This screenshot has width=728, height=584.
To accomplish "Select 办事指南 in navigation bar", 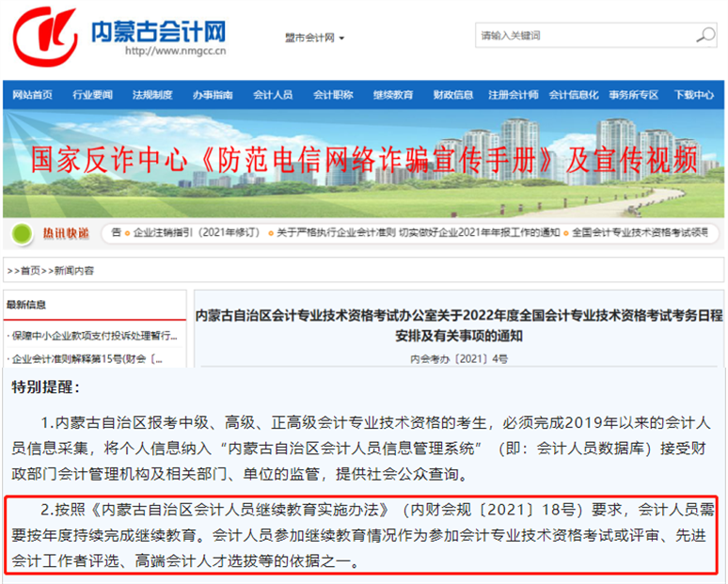I will [x=213, y=95].
